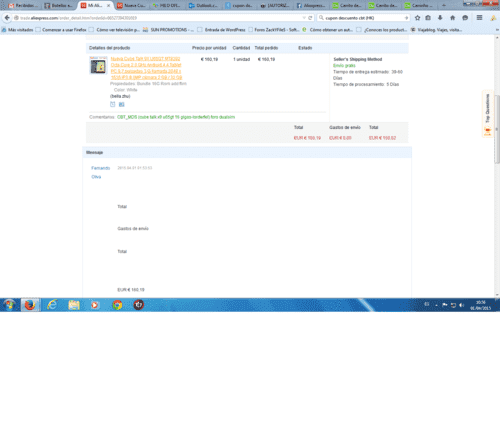Launch Chrome from the taskbar
The height and width of the screenshot is (448, 500).
(x=117, y=305)
